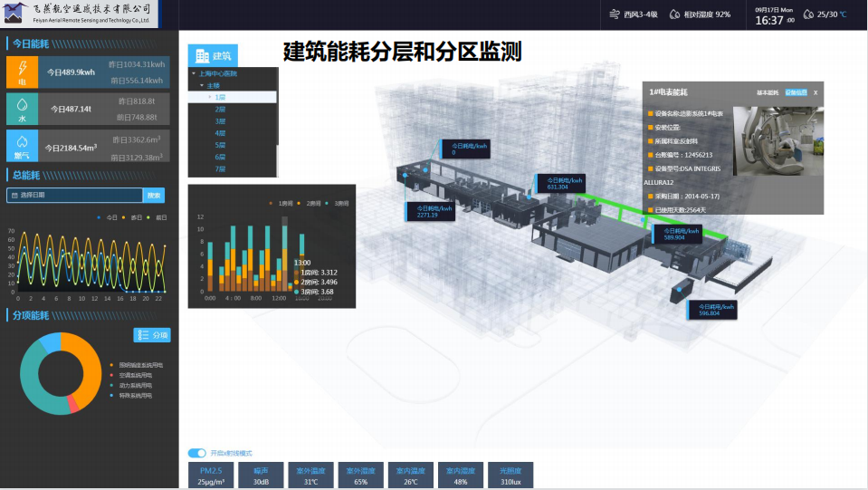Viewport: 868px width, 490px height.
Task: Click the weather temperature icon showing 25/30
Action: (x=807, y=14)
